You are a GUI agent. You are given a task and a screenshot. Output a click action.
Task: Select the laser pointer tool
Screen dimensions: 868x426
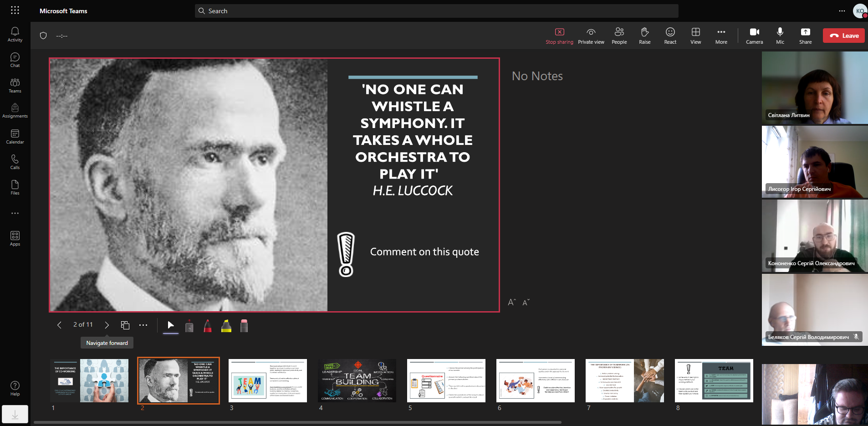pos(189,326)
